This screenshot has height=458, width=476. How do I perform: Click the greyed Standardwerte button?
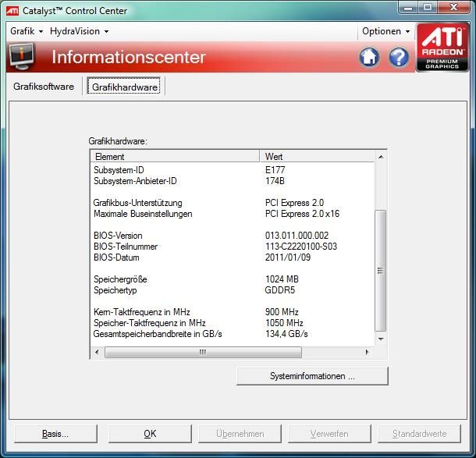pyautogui.click(x=419, y=434)
